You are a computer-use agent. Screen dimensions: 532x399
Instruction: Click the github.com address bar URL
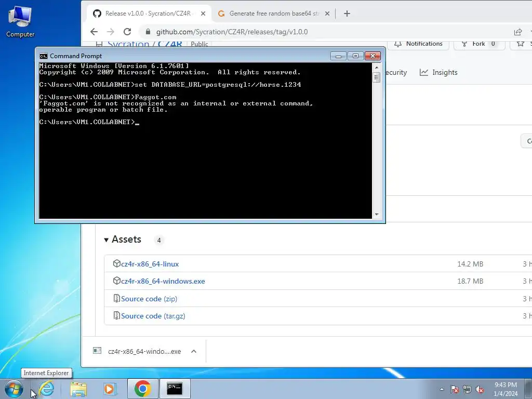point(232,32)
